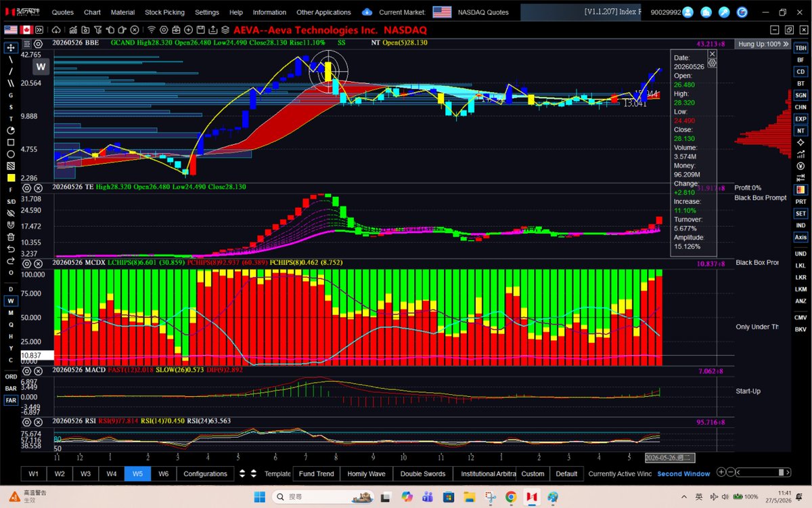The image size is (812, 508).
Task: Apply the Fund Trend template
Action: (x=317, y=473)
